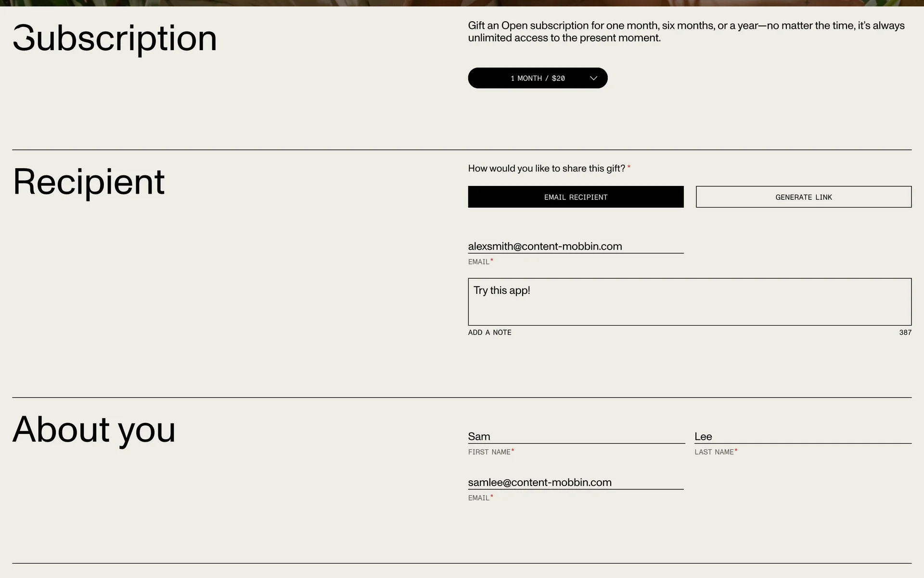Screen dimensions: 924x578
Task: Choose the GENERATE LINK sharing option
Action: click(x=803, y=197)
